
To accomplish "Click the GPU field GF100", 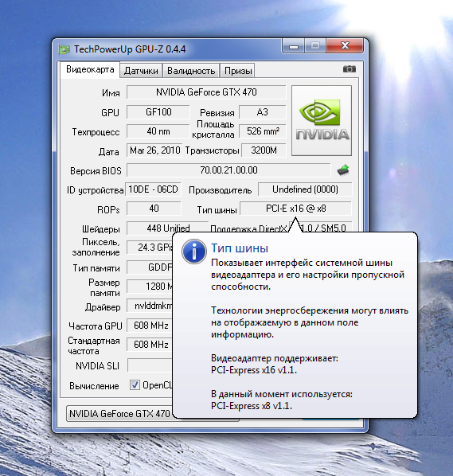I will (158, 112).
